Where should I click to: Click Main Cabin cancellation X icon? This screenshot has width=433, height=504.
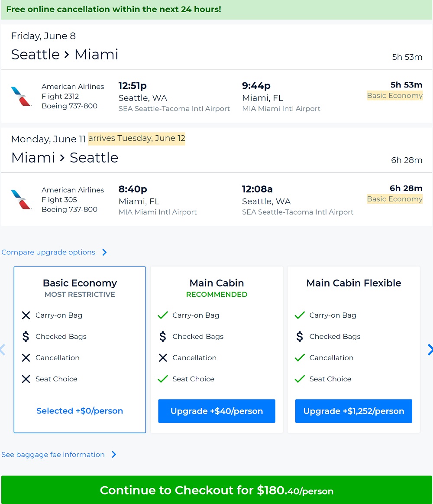(x=163, y=358)
